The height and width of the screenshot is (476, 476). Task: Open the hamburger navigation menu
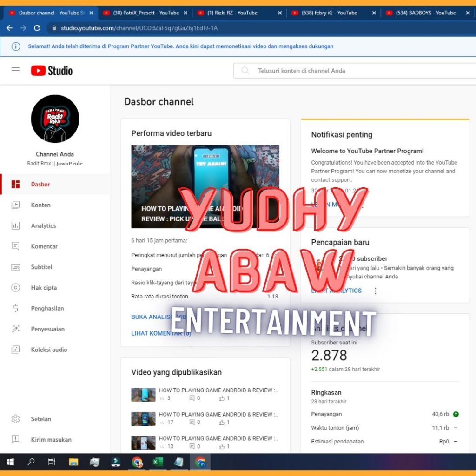15,70
